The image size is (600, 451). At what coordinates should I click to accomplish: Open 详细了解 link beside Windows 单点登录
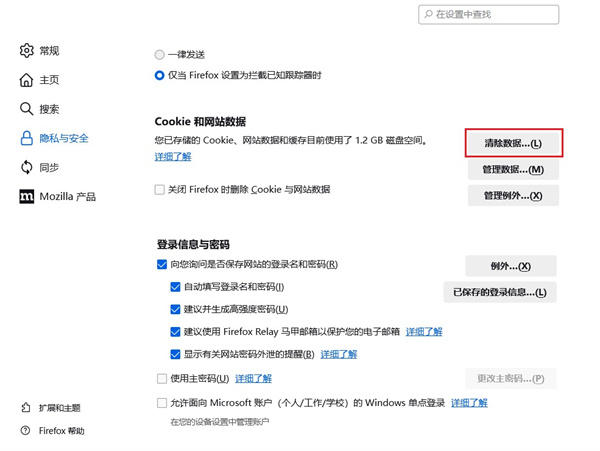tap(469, 403)
